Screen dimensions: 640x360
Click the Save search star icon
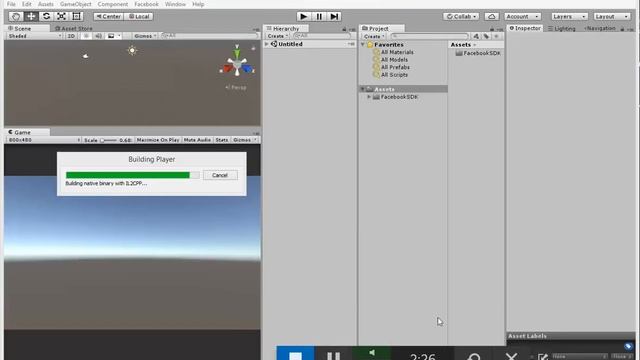[496, 36]
